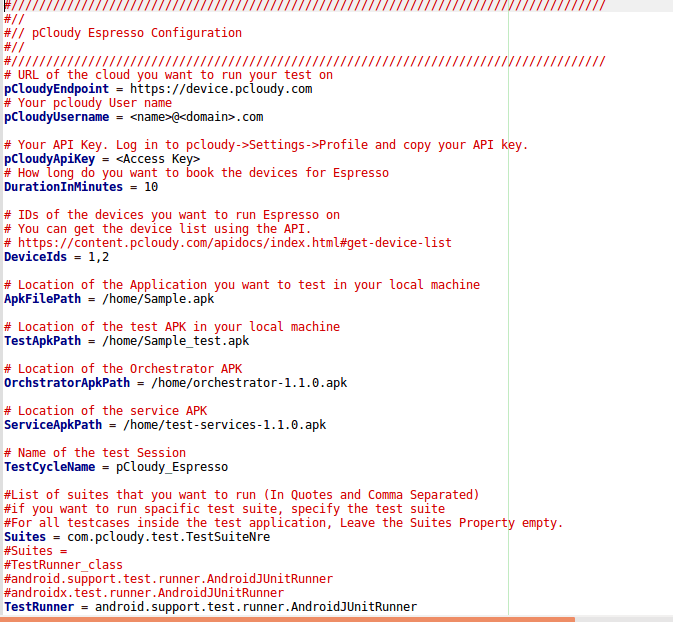Click the '# Location of the Application' comment
This screenshot has height=622, width=673.
(x=242, y=285)
